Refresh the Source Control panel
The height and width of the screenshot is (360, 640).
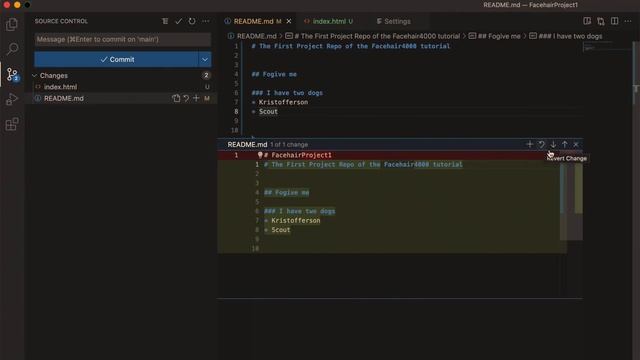(192, 21)
